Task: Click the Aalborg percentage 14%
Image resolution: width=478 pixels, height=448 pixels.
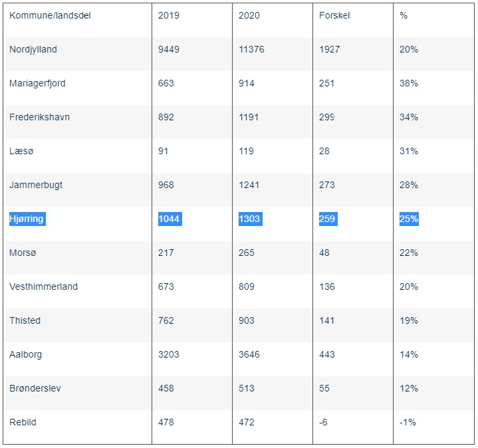Action: 409,354
